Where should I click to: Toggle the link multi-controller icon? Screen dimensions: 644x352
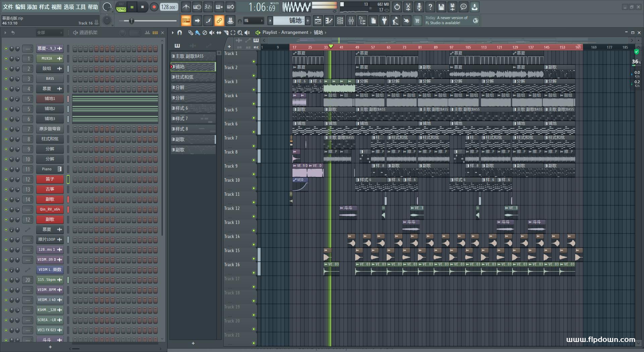[x=219, y=21]
